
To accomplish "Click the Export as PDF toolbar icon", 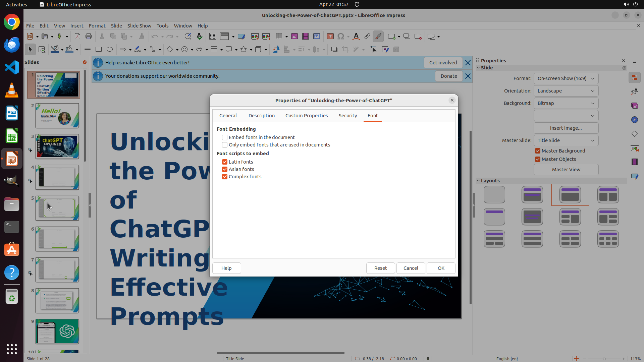I will (x=77, y=37).
